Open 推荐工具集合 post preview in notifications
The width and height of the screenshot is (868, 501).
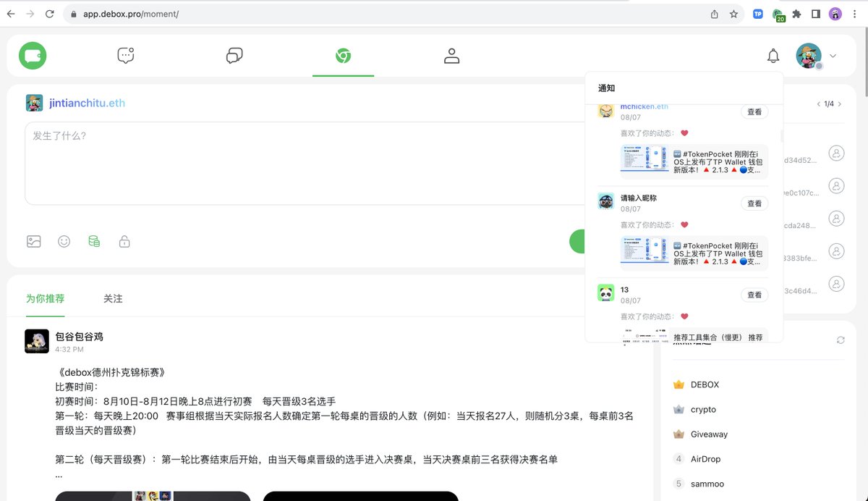[694, 335]
